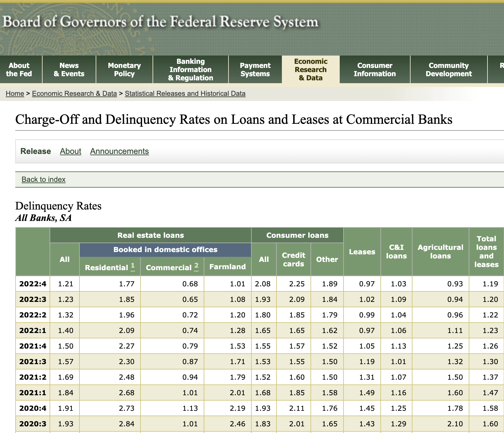
Task: Switch to the Release tab
Action: point(36,151)
